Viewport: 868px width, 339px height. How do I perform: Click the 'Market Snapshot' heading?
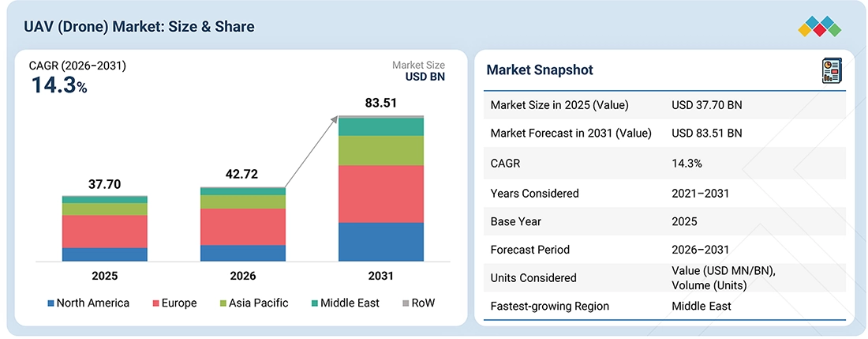(x=540, y=70)
